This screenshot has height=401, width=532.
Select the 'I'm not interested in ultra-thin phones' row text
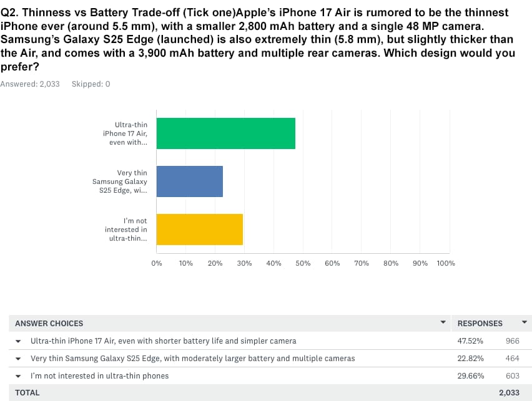pyautogui.click(x=99, y=375)
